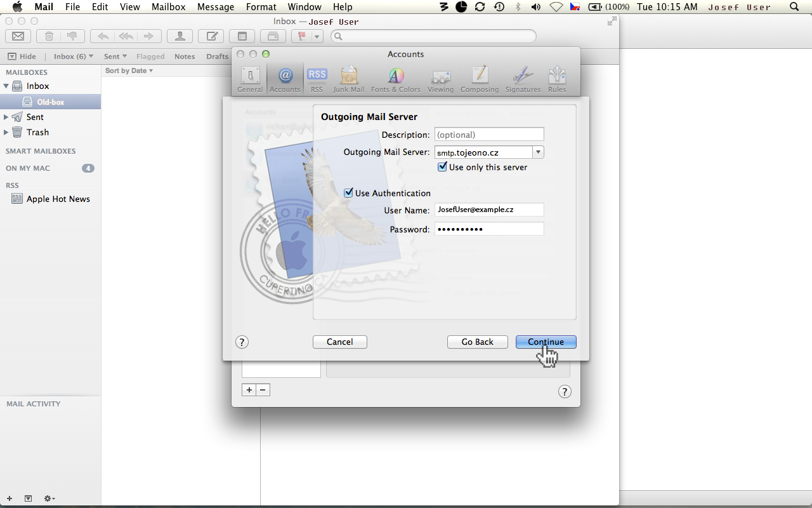The image size is (812, 508).
Task: Toggle mail activity panel button
Action: [x=28, y=498]
